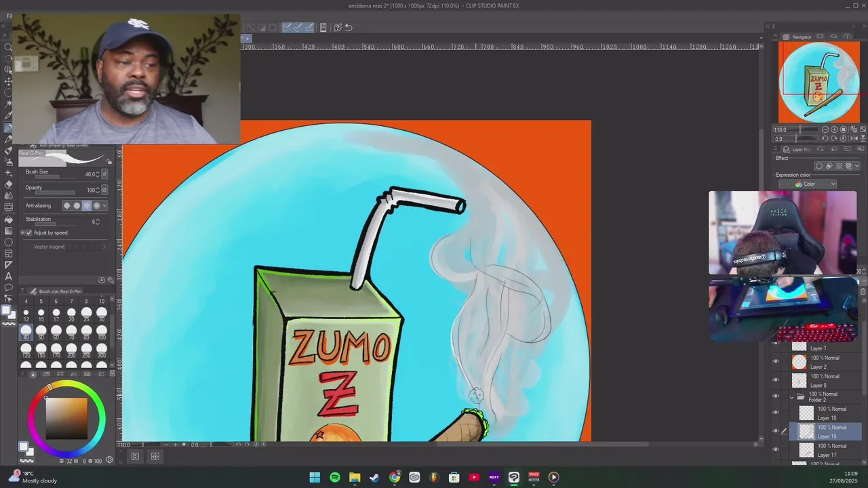Click tone effect icon in Layer Property
The width and height of the screenshot is (868, 488).
839,166
